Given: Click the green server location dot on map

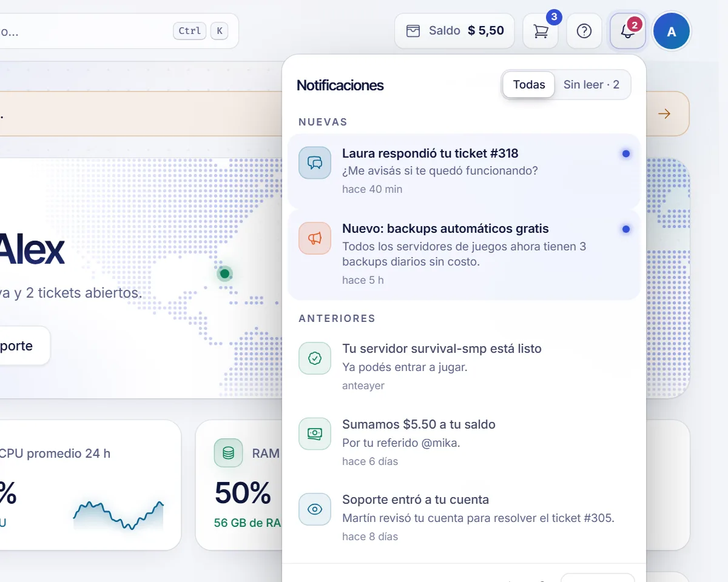Looking at the screenshot, I should (x=224, y=274).
